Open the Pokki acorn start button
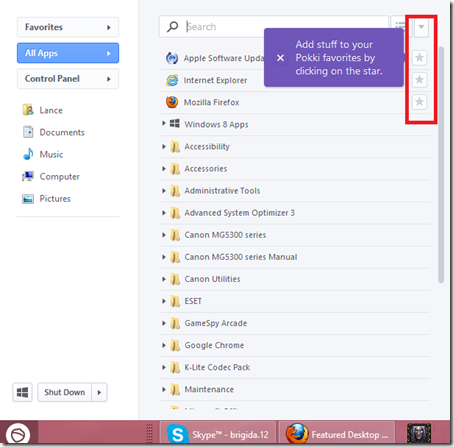Screen dimensions: 454x447 coord(18,434)
